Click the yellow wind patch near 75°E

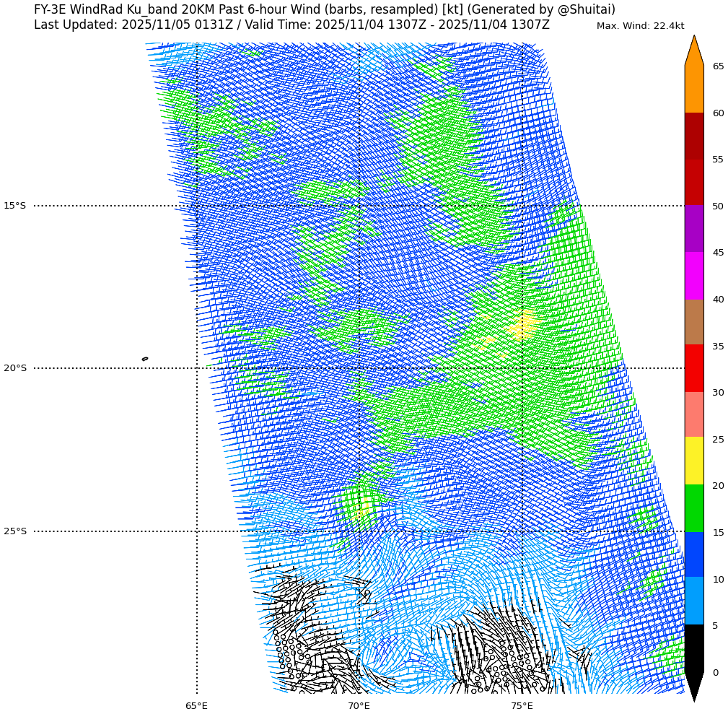pos(522,326)
